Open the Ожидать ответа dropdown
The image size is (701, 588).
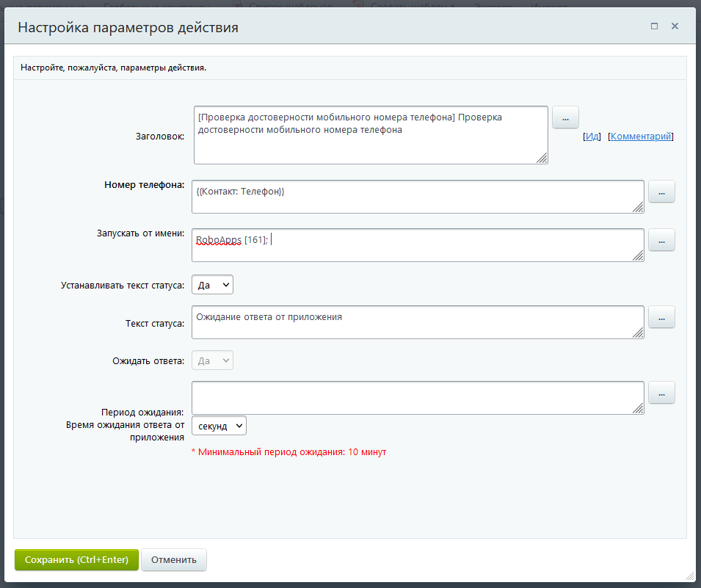pos(212,360)
